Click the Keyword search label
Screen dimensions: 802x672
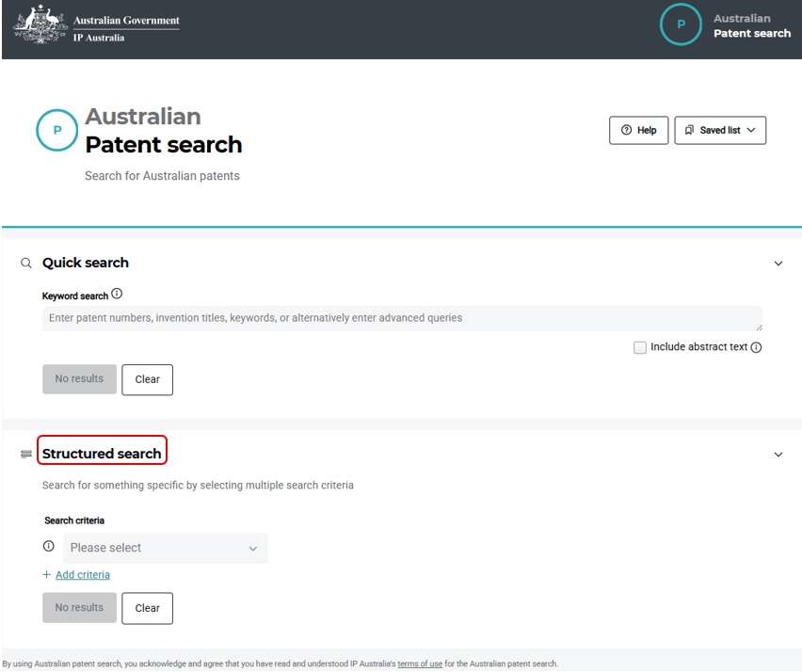(x=75, y=296)
